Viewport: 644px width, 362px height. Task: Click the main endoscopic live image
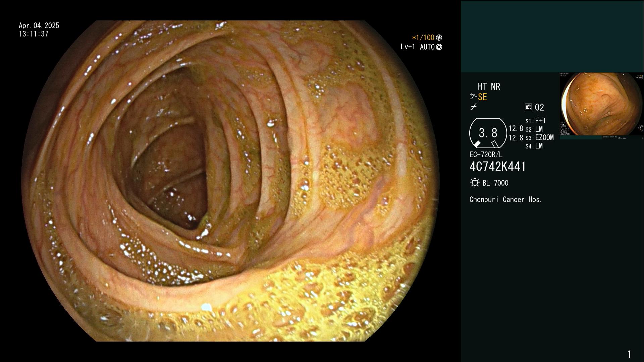coord(231,181)
